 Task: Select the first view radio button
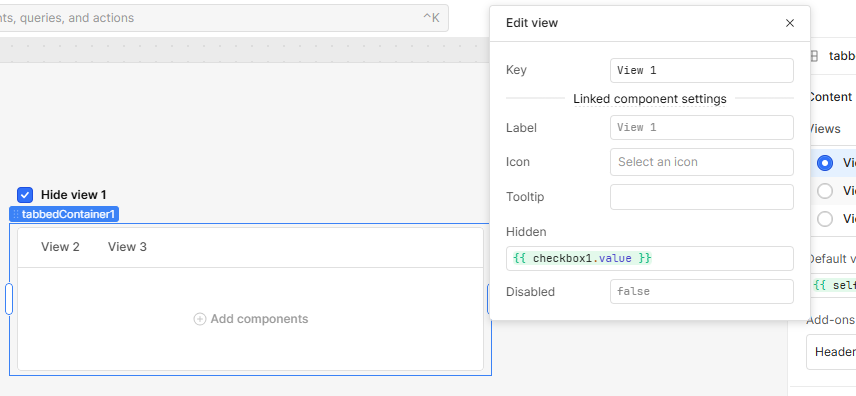pos(824,163)
